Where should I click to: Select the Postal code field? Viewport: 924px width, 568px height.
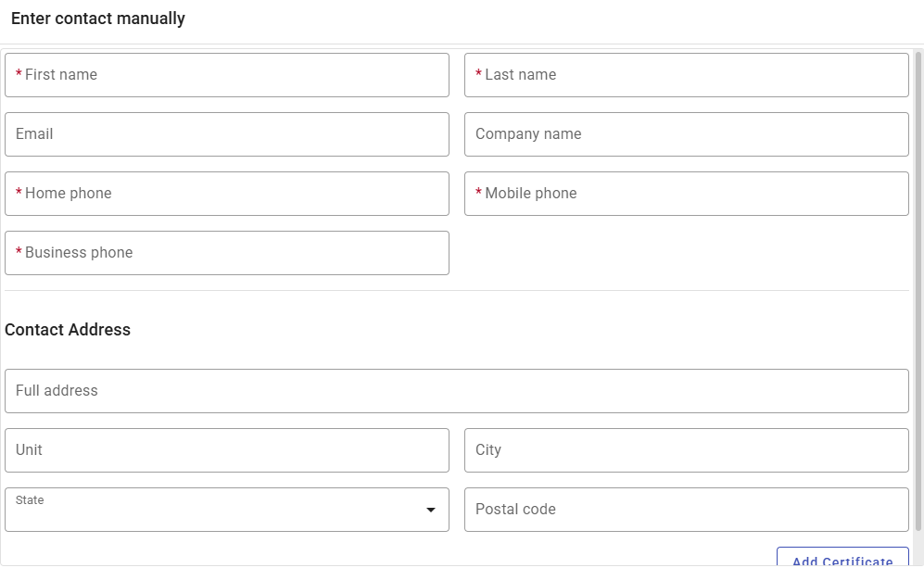click(686, 509)
